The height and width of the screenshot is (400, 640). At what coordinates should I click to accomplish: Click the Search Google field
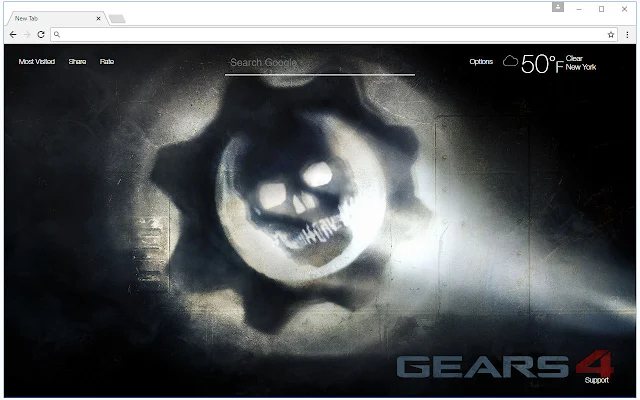(x=320, y=63)
